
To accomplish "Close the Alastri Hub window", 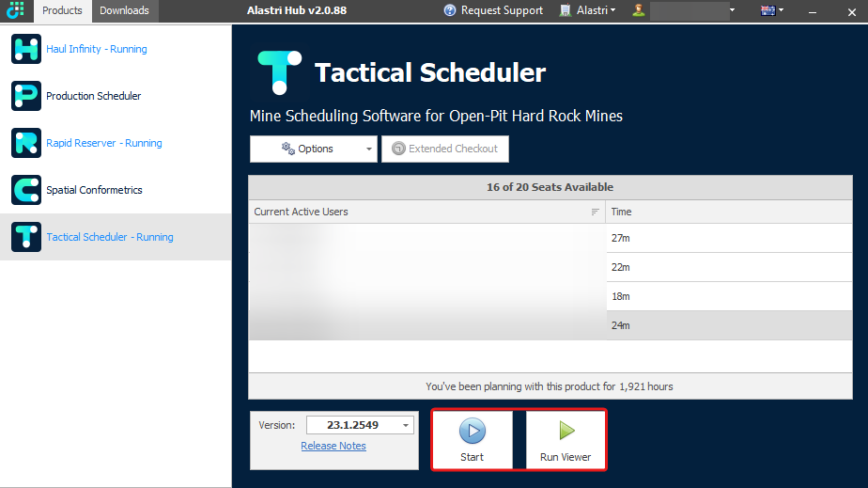I will pos(851,11).
